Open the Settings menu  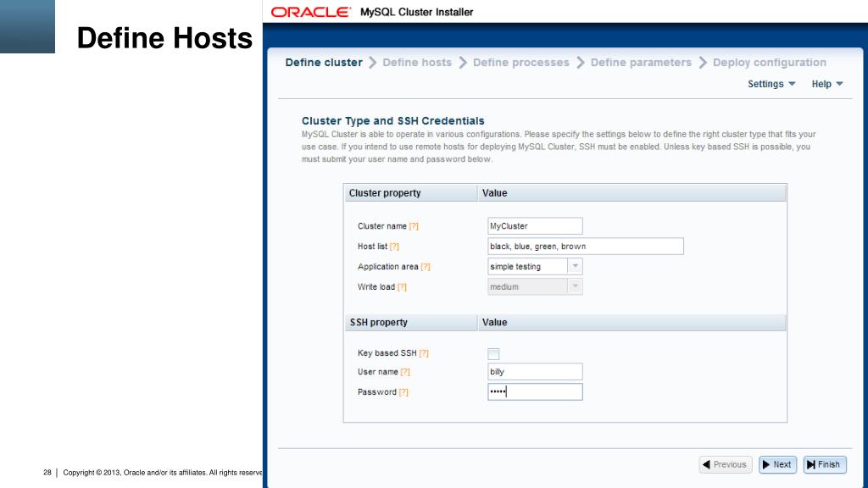771,84
